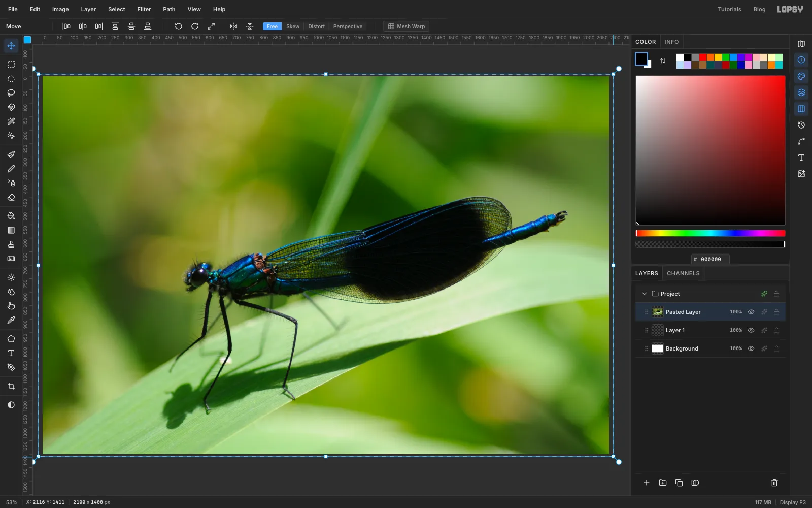Select the Eyedropper tool
This screenshot has height=508, width=812.
[x=11, y=321]
